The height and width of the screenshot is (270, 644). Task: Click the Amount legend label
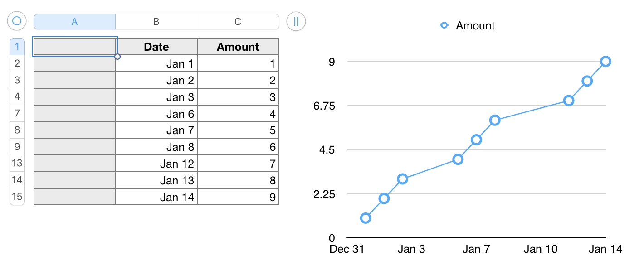pyautogui.click(x=475, y=26)
